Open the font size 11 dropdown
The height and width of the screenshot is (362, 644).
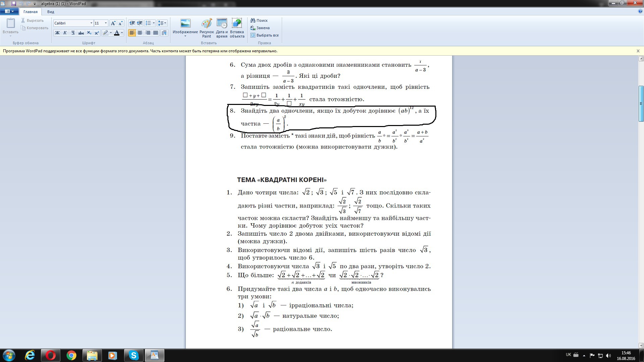(106, 23)
